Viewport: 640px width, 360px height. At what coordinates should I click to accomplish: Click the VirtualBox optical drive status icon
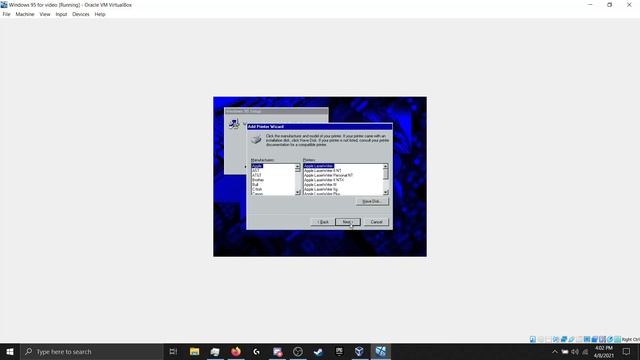[x=541, y=339]
